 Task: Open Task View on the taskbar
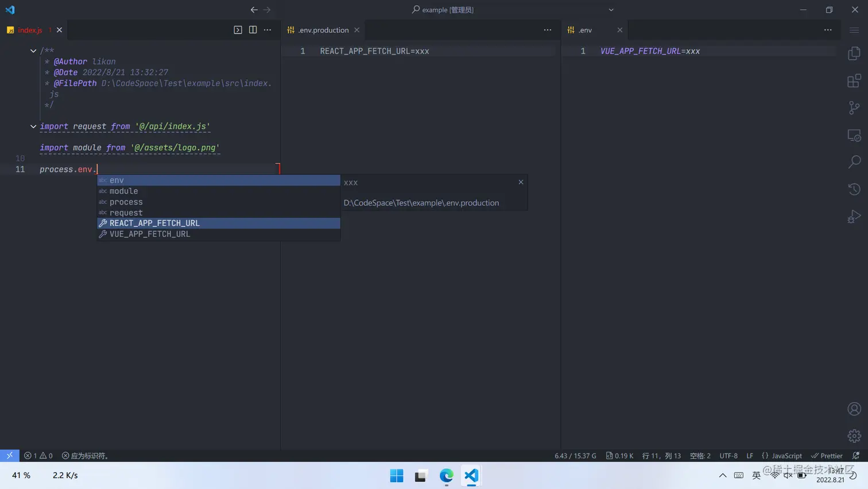[x=421, y=476]
